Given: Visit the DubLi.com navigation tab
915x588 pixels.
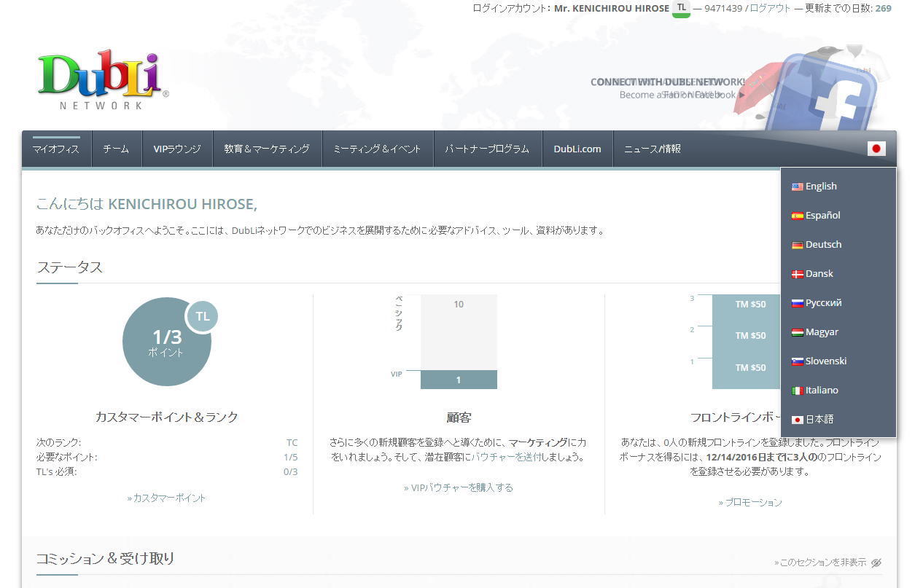Looking at the screenshot, I should [x=577, y=149].
